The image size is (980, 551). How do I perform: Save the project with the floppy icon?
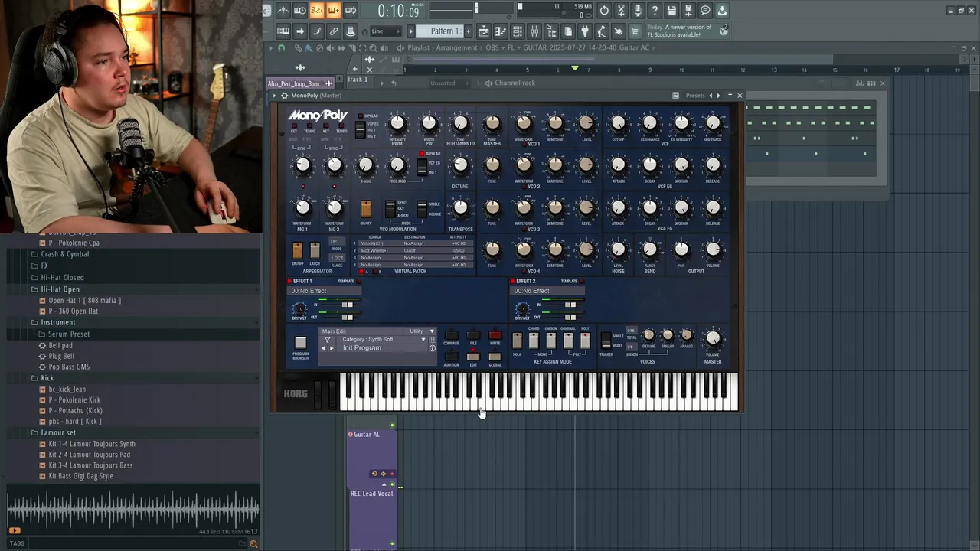click(x=671, y=10)
